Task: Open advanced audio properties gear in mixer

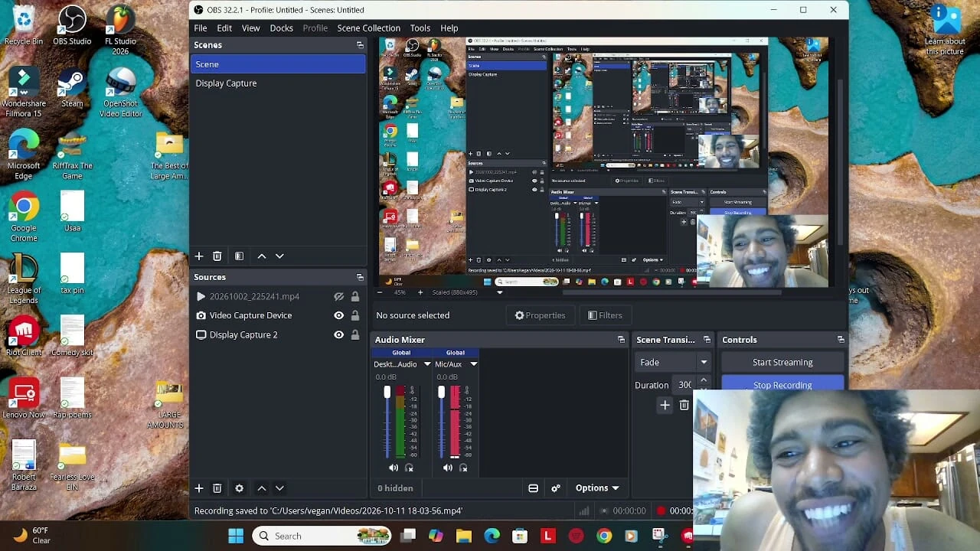Action: [x=556, y=487]
